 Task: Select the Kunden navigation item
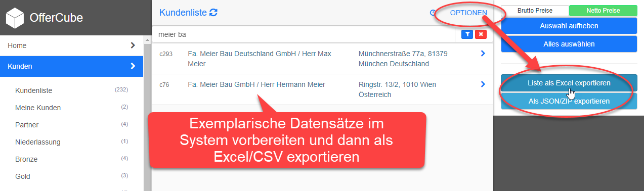click(72, 66)
